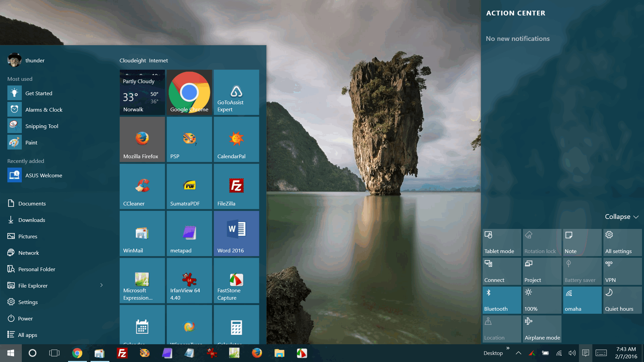The height and width of the screenshot is (362, 644).
Task: Launch the Mozilla Firefox tile
Action: [x=142, y=139]
